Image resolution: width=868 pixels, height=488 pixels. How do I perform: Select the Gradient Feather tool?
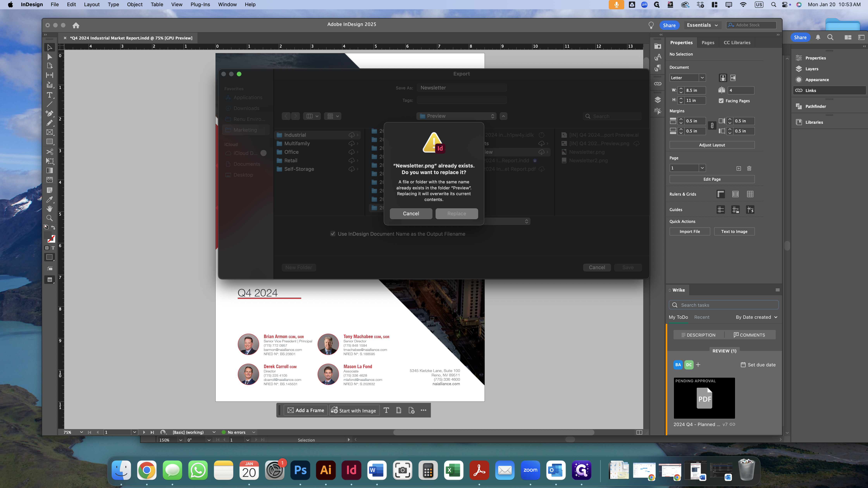point(50,180)
